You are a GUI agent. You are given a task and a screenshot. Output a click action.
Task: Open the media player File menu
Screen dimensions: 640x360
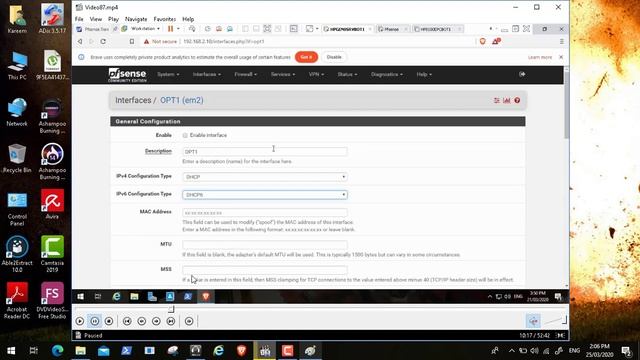pos(79,19)
